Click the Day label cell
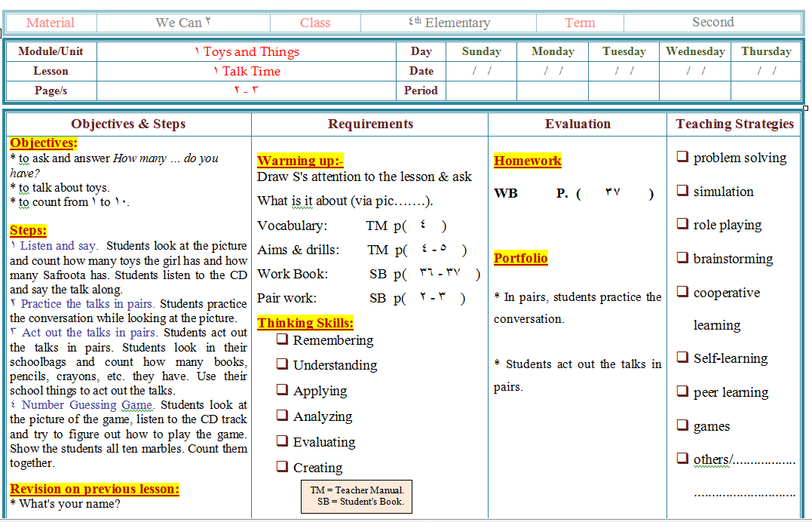 [x=421, y=51]
